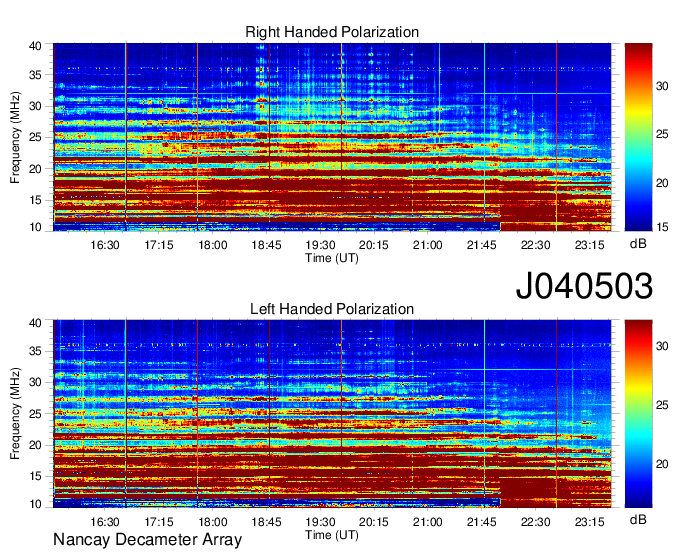The height and width of the screenshot is (552, 680).
Task: Click 'Time (UT)' label under Right Handed plot
Action: tap(332, 258)
